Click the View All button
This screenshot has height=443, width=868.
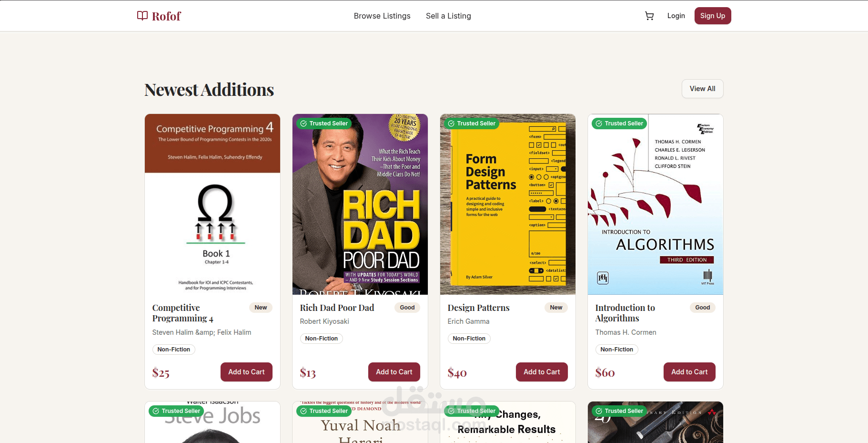click(702, 89)
